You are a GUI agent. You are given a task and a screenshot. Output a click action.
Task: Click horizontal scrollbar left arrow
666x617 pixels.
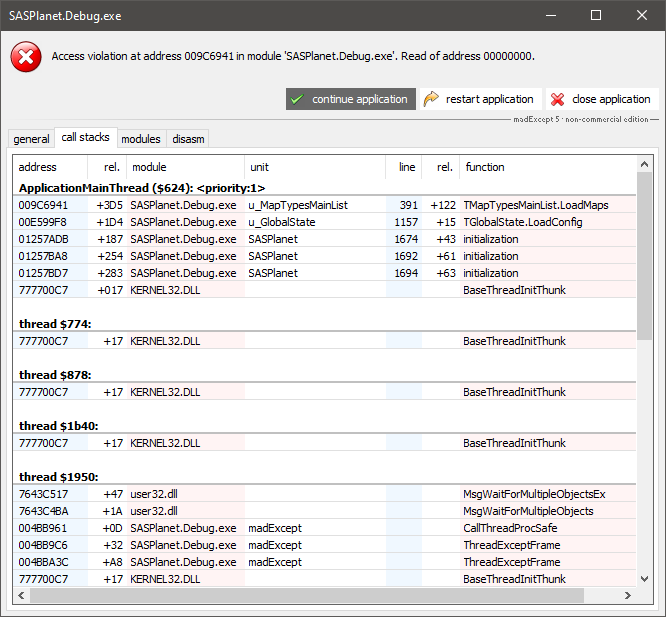coord(21,596)
